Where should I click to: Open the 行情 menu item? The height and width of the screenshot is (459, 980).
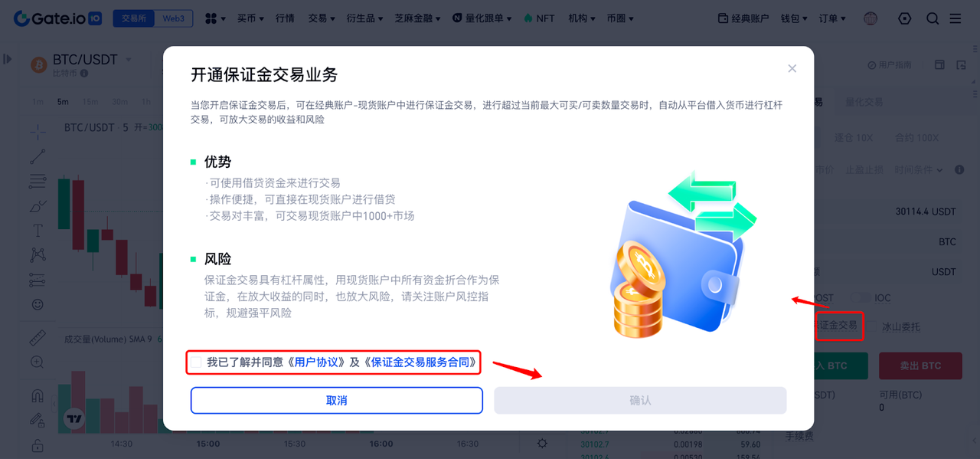[x=285, y=18]
